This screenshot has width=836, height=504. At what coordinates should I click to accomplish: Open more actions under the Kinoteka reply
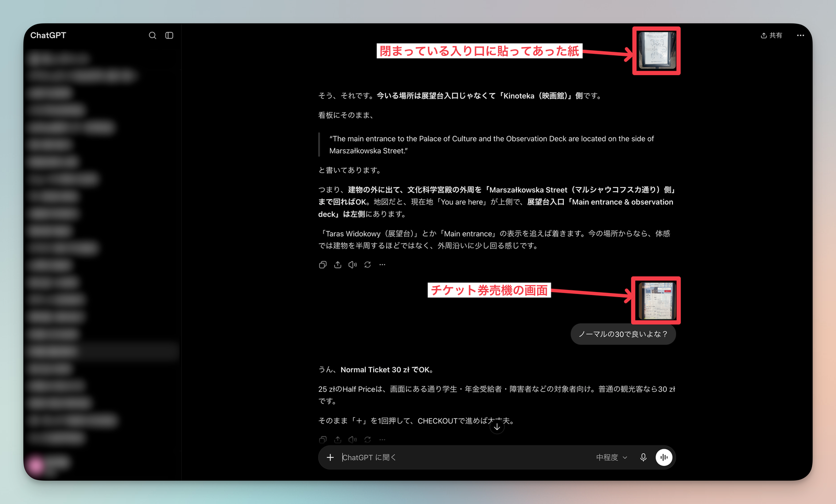coord(382,265)
